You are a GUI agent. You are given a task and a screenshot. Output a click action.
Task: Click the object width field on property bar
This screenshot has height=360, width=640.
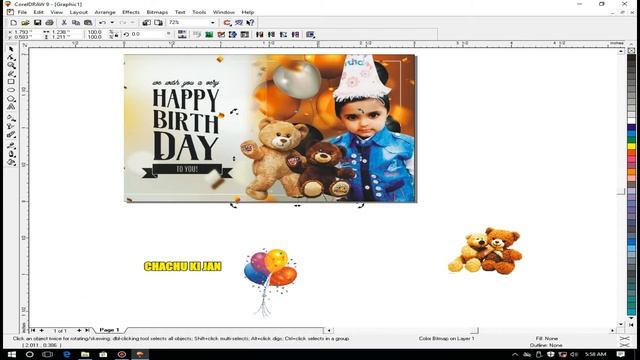pyautogui.click(x=61, y=32)
